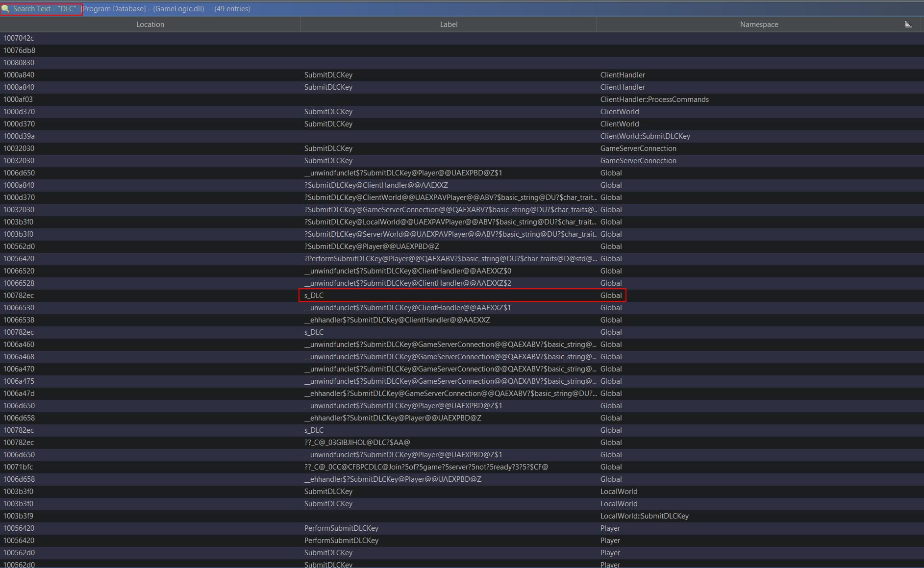Image resolution: width=924 pixels, height=568 pixels.
Task: Select __unwindfunclet ClientHandler label ending $0
Action: (x=408, y=271)
